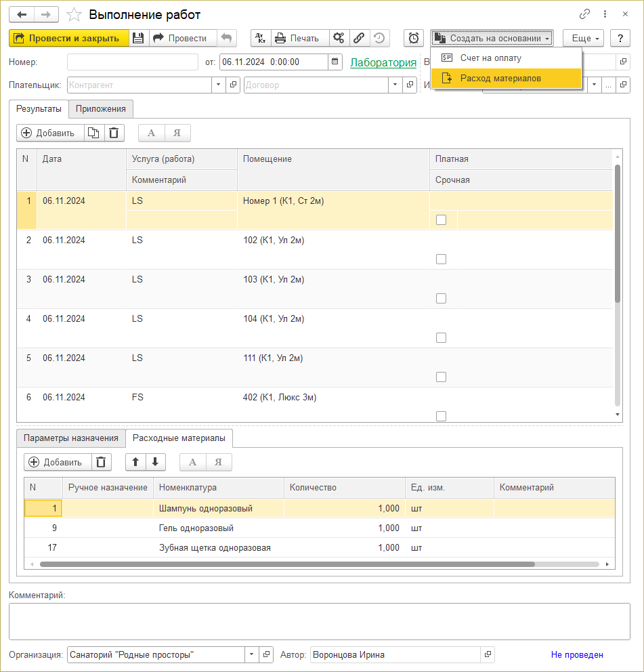The height and width of the screenshot is (672, 644).
Task: Delete row with Результаты trash icon
Action: [x=114, y=133]
